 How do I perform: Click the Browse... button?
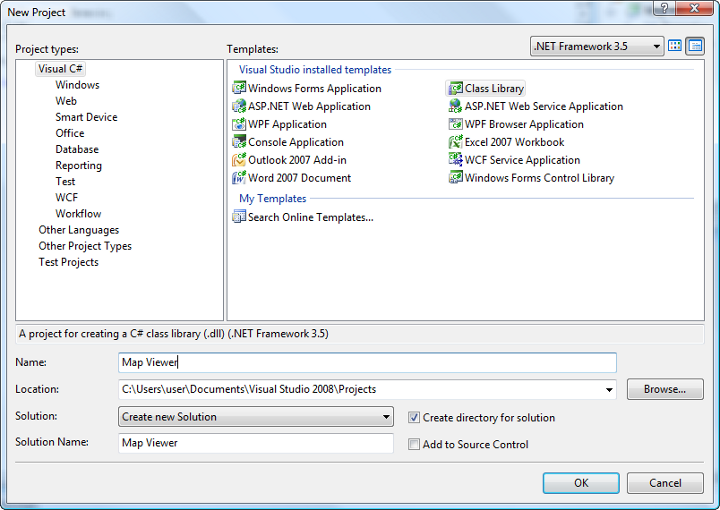[x=665, y=389]
